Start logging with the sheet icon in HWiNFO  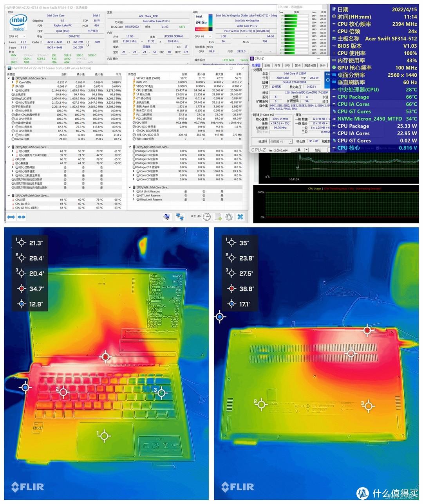tap(218, 216)
